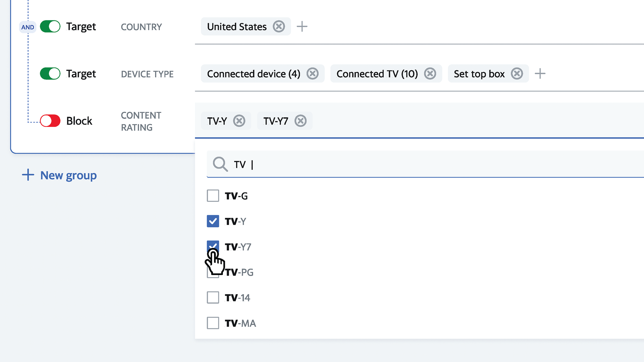644x362 pixels.
Task: Add another country with plus icon
Action: [x=302, y=27]
